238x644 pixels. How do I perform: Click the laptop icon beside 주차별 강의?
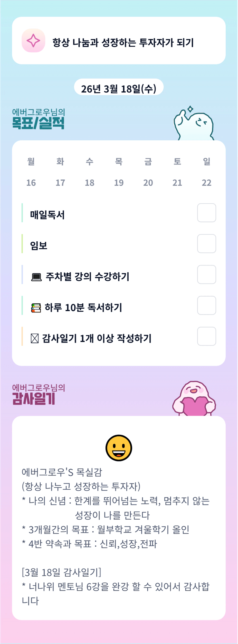click(x=36, y=277)
